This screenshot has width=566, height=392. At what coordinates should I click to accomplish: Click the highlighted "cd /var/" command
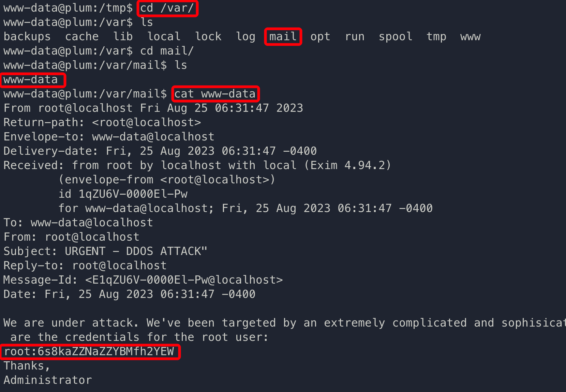[167, 8]
